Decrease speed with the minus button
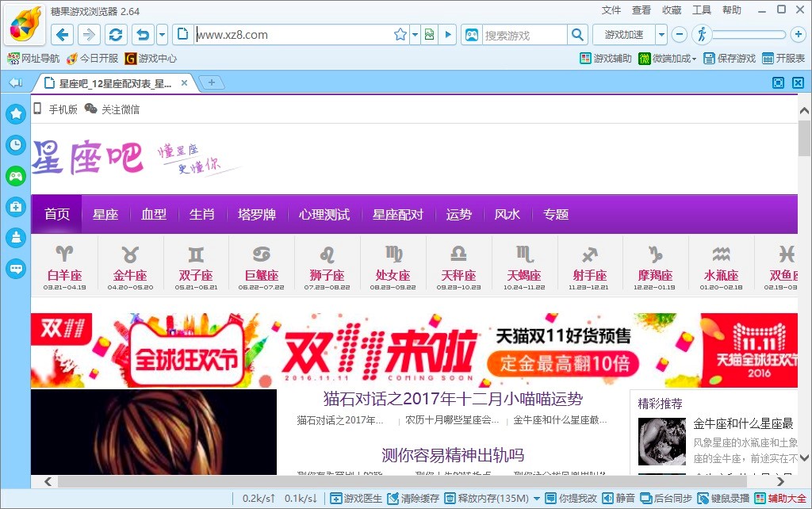Image resolution: width=812 pixels, height=509 pixels. [x=680, y=35]
